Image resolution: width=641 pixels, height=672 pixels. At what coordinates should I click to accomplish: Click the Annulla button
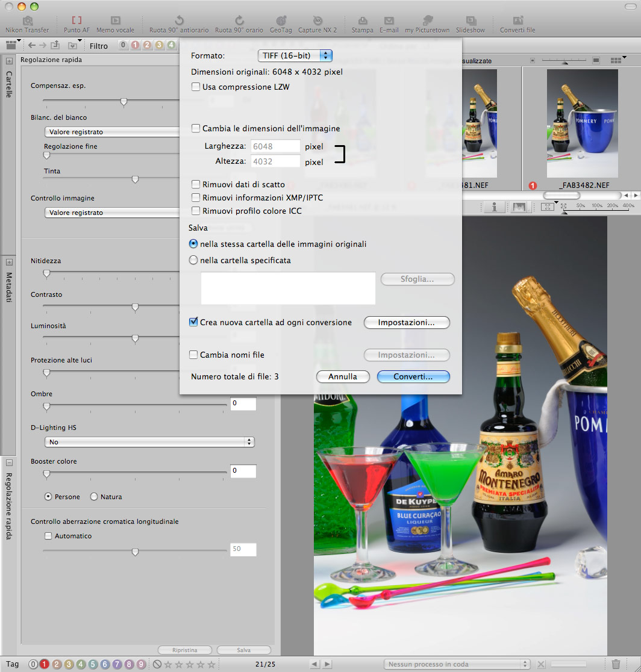343,377
